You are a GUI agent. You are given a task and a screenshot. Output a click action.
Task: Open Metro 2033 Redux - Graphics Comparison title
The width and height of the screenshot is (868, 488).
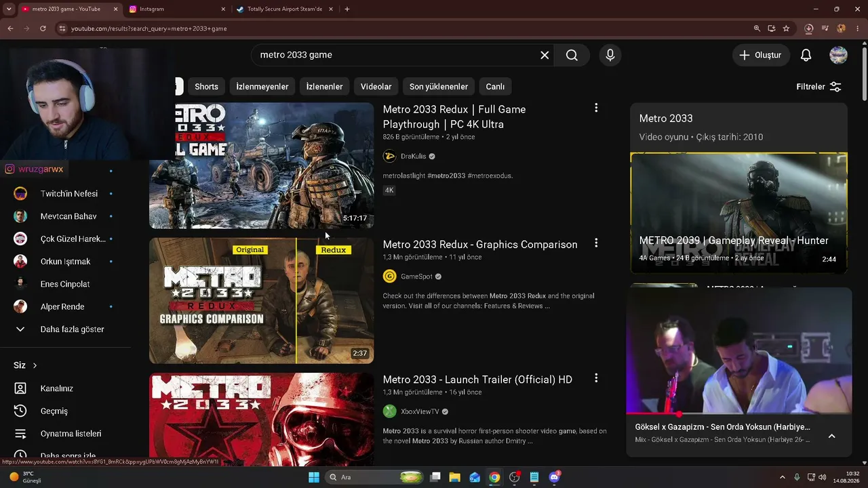[480, 245]
